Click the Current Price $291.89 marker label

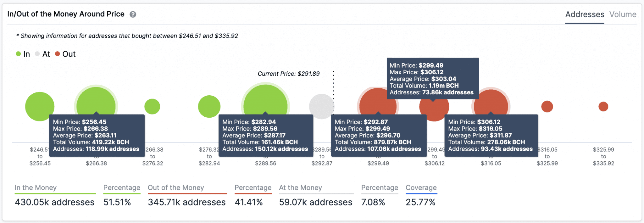(288, 74)
